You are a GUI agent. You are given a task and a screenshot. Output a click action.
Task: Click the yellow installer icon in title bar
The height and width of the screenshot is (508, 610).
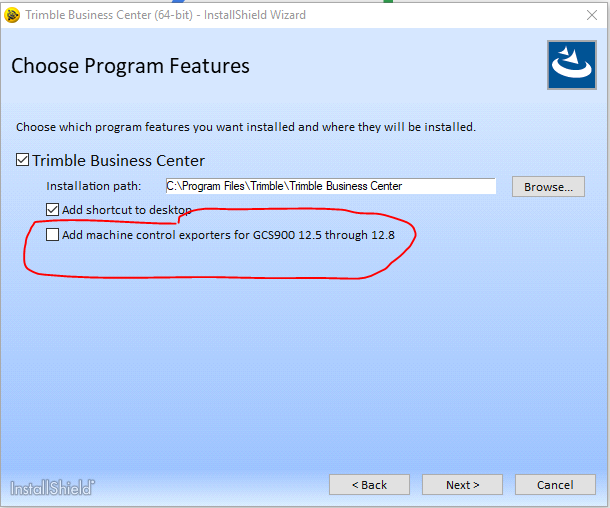pos(12,15)
